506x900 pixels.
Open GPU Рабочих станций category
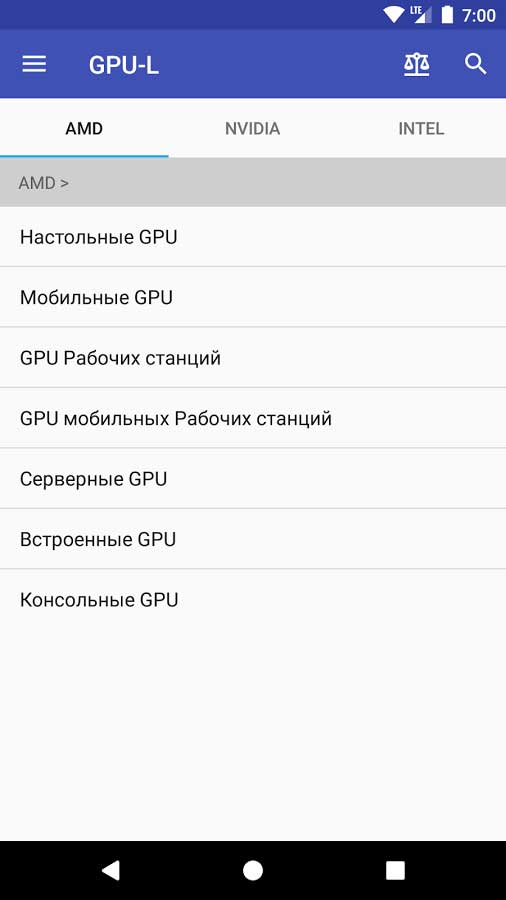point(253,358)
